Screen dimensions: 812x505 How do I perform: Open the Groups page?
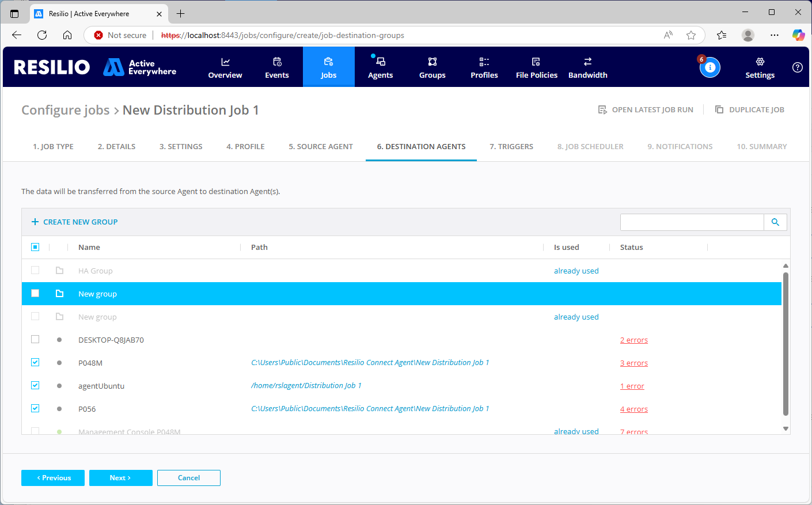[432, 67]
